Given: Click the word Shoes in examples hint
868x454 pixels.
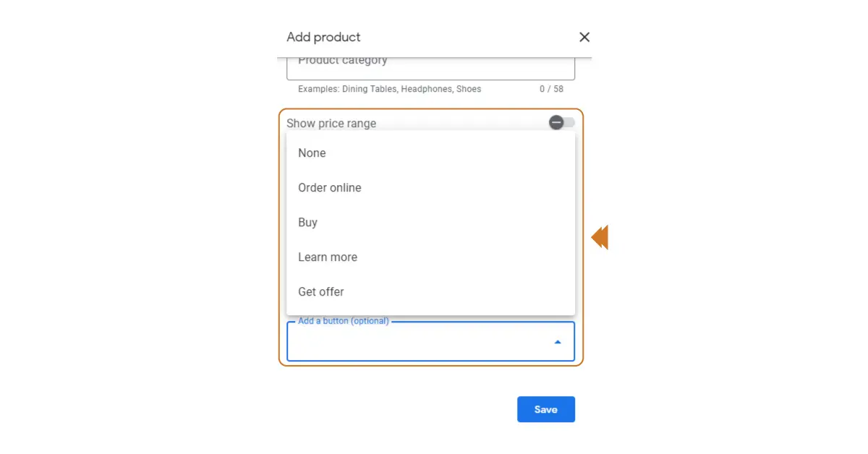Looking at the screenshot, I should click(x=469, y=89).
